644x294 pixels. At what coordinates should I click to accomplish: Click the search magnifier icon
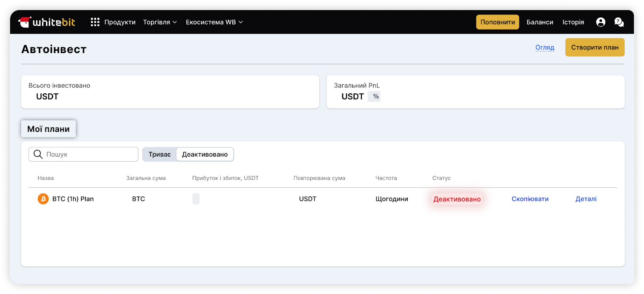pos(38,154)
